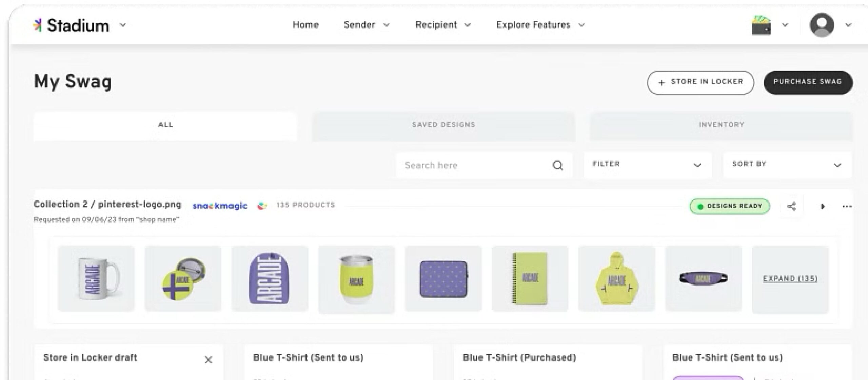Click the Stadium logo
This screenshot has width=868, height=380.
coord(72,25)
